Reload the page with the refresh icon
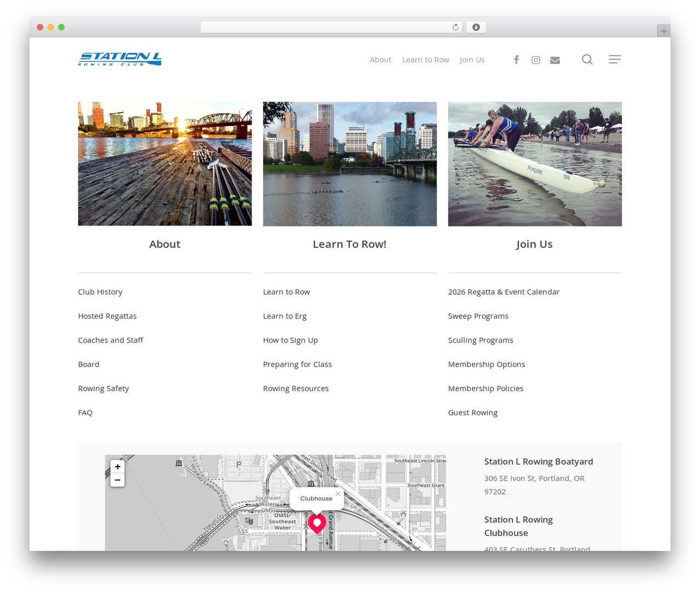The width and height of the screenshot is (700, 593). 456,27
